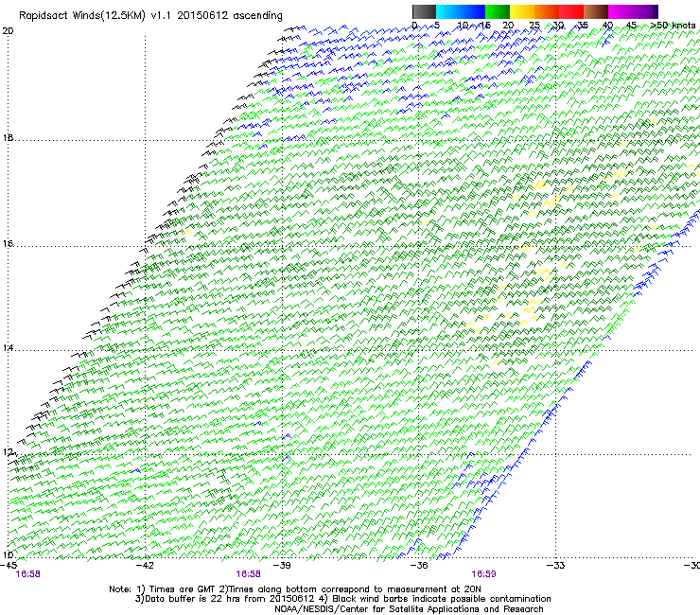Click the gray 0-5 knots legend swatch
Screen dimensions: 700x615
tap(424, 11)
